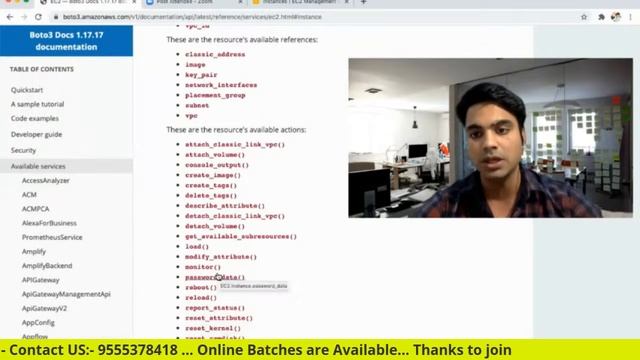Viewport: 640px width, 360px height.
Task: Open Amplify service in the sidebar
Action: (x=34, y=251)
